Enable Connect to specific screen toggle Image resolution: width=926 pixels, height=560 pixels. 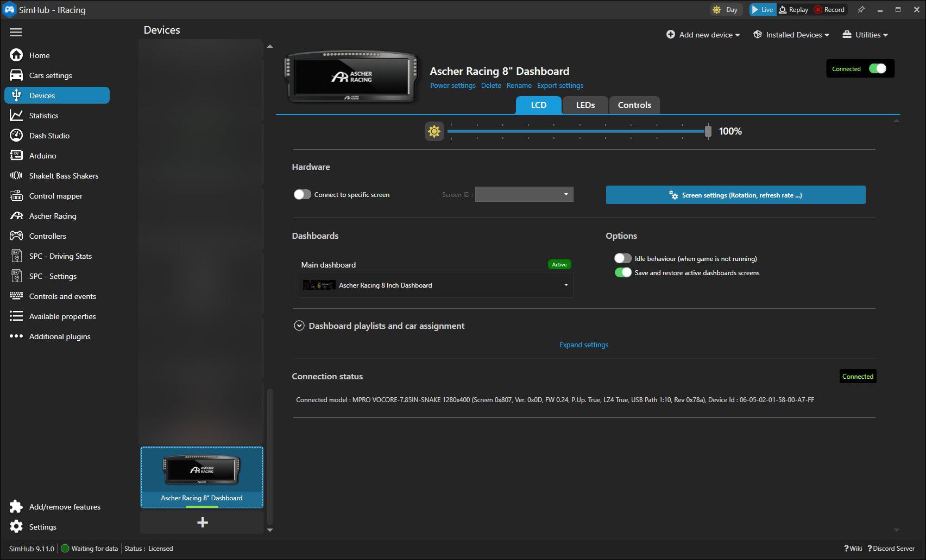[302, 195]
